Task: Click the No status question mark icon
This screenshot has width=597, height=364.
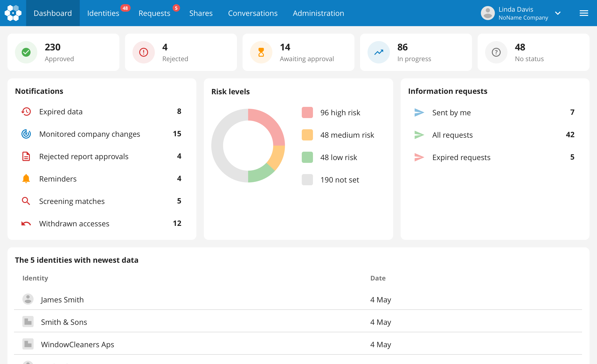Action: click(496, 52)
